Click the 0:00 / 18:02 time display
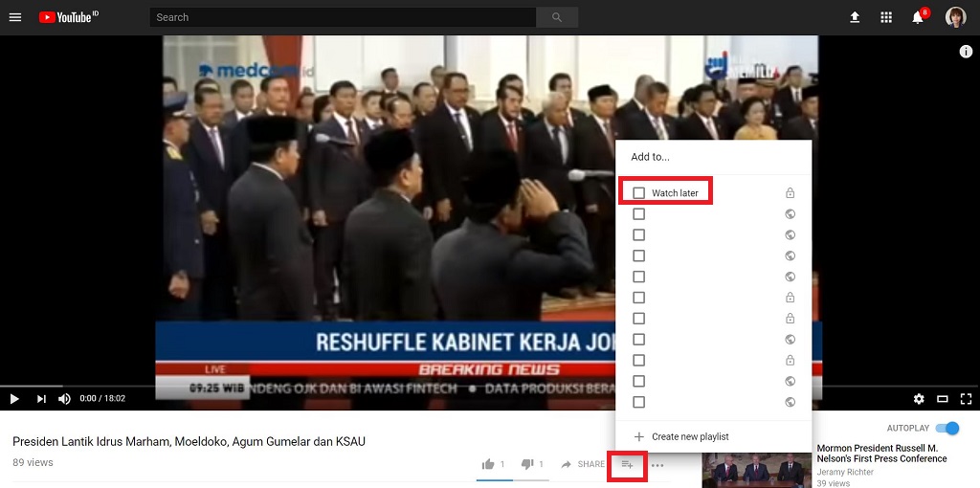980x488 pixels. [x=102, y=398]
